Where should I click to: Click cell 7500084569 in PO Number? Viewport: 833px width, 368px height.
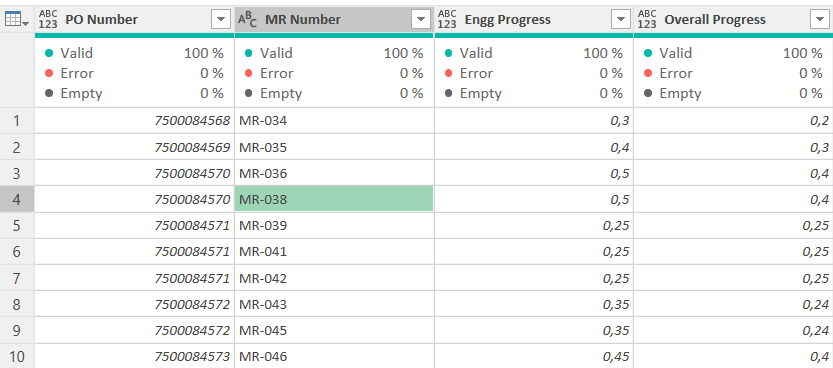(134, 147)
